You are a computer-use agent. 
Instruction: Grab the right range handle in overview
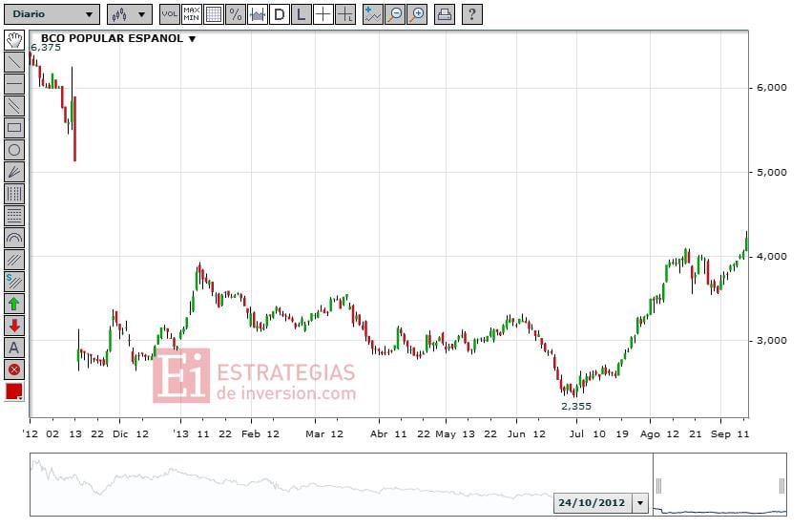click(781, 485)
